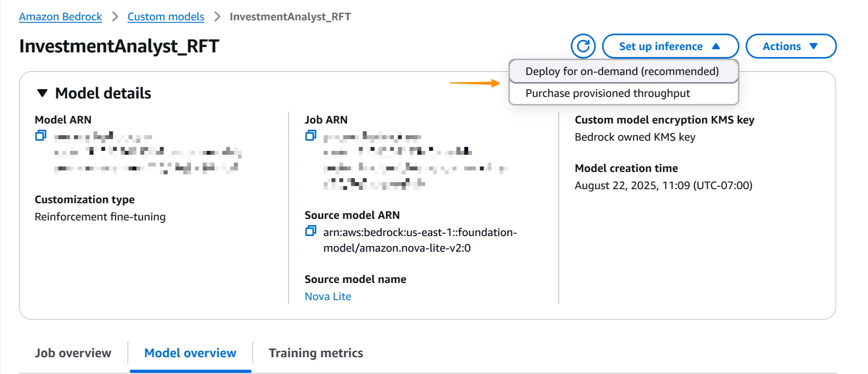868x374 pixels.
Task: Copy the Job ARN value
Action: (311, 136)
